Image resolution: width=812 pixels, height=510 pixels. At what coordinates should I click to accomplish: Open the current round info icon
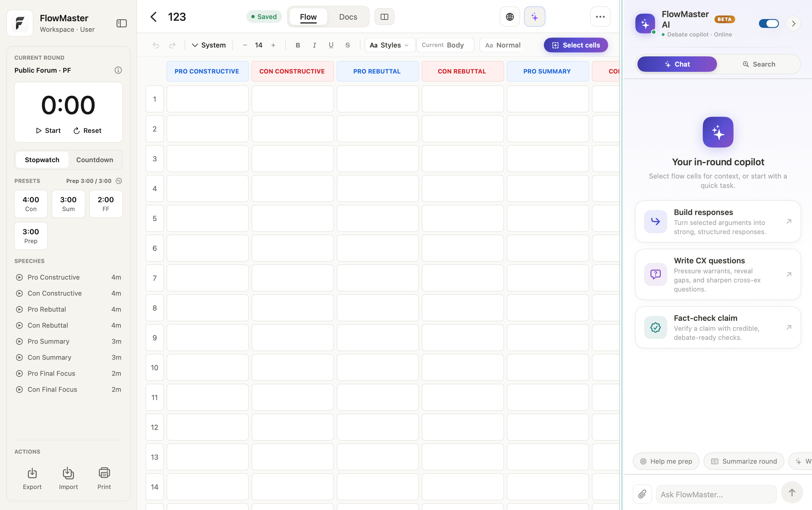click(118, 70)
